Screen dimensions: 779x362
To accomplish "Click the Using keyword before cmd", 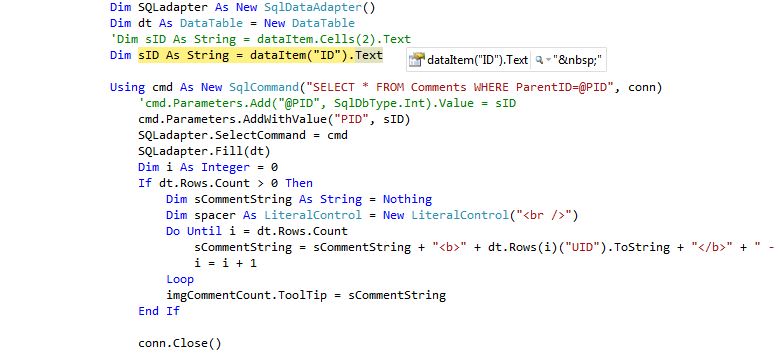I will click(127, 87).
